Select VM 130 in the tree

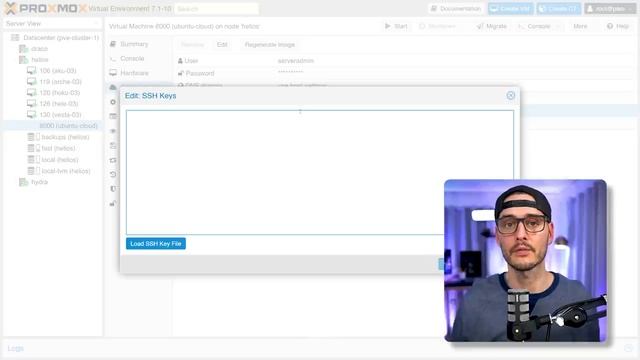point(60,115)
